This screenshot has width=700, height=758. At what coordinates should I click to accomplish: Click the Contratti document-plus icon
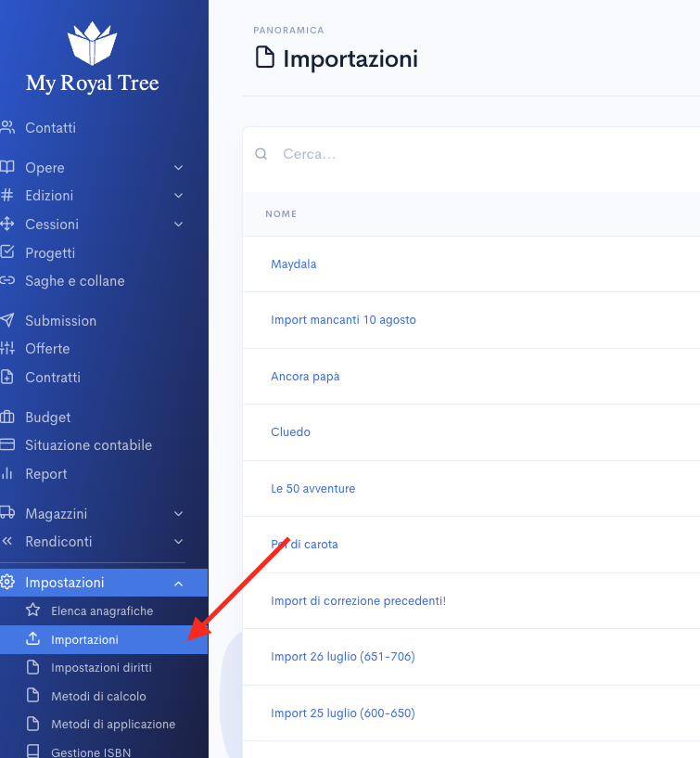(x=7, y=377)
